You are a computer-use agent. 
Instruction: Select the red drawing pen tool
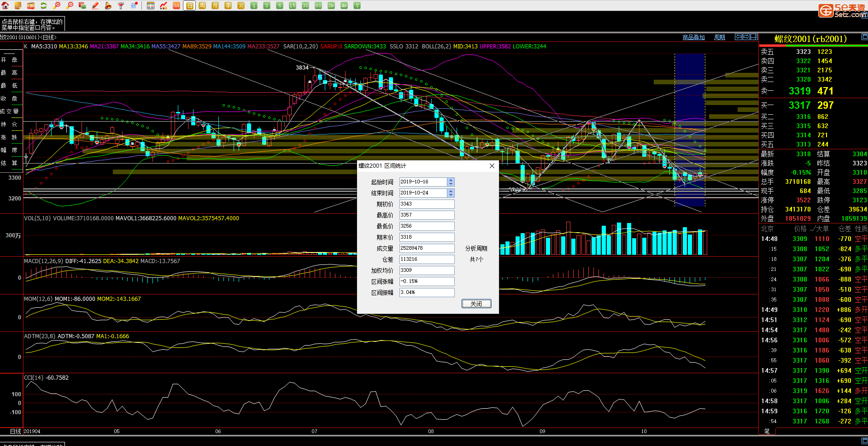click(x=95, y=6)
